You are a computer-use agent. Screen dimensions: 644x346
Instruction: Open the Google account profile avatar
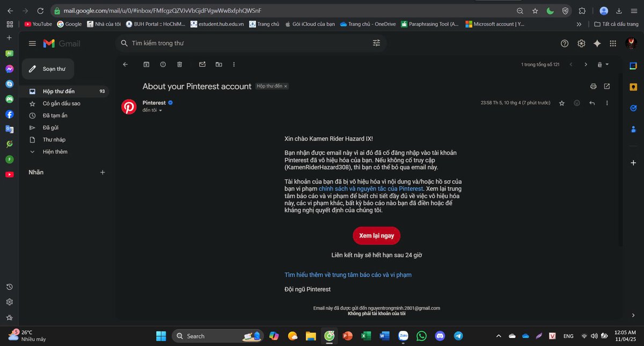coord(632,43)
